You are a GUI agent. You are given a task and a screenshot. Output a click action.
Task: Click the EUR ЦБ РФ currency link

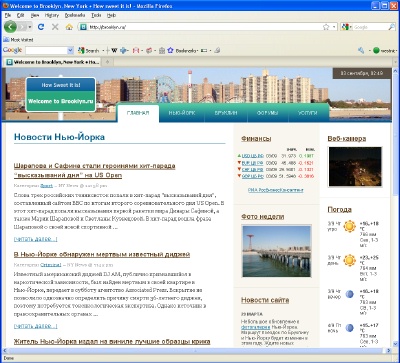click(252, 163)
